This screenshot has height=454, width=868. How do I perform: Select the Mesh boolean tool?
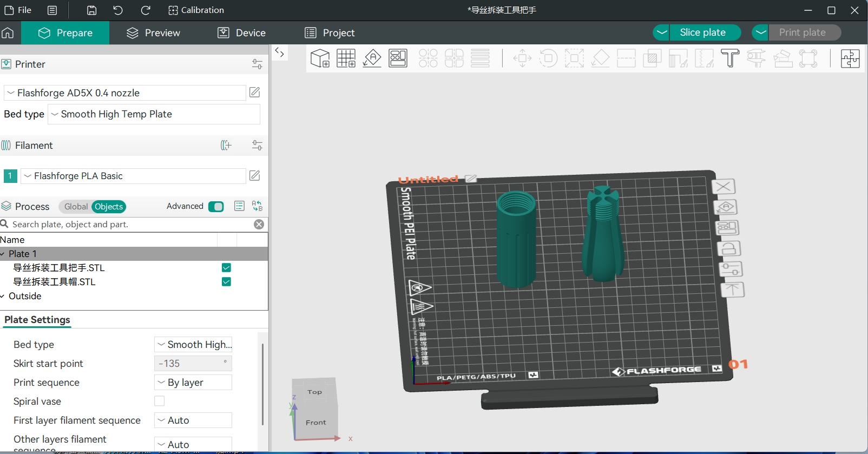pyautogui.click(x=652, y=58)
